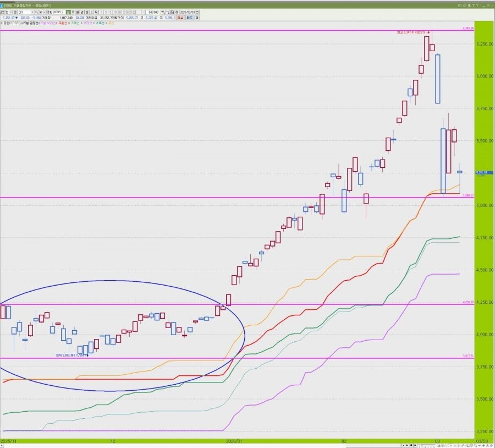
Task: Click the speaker icon next to search
Action: [x=41, y=12]
